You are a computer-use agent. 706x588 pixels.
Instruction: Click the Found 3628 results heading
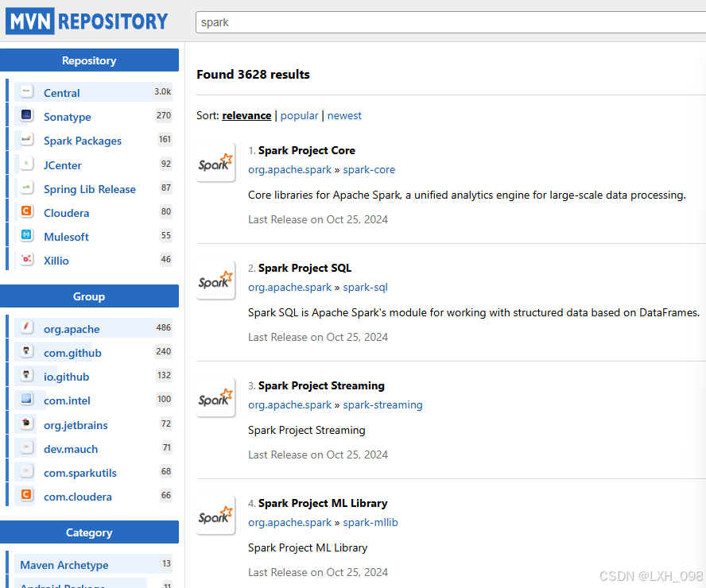(253, 74)
